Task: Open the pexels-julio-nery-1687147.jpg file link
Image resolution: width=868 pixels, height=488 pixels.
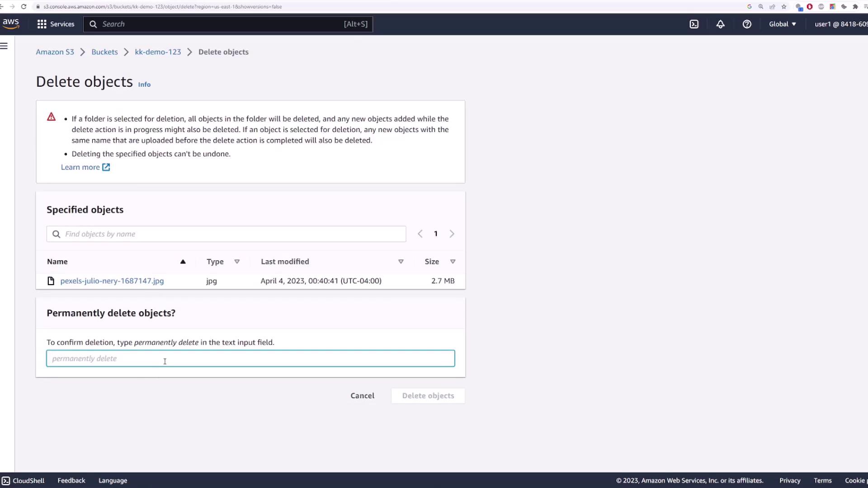Action: tap(112, 281)
